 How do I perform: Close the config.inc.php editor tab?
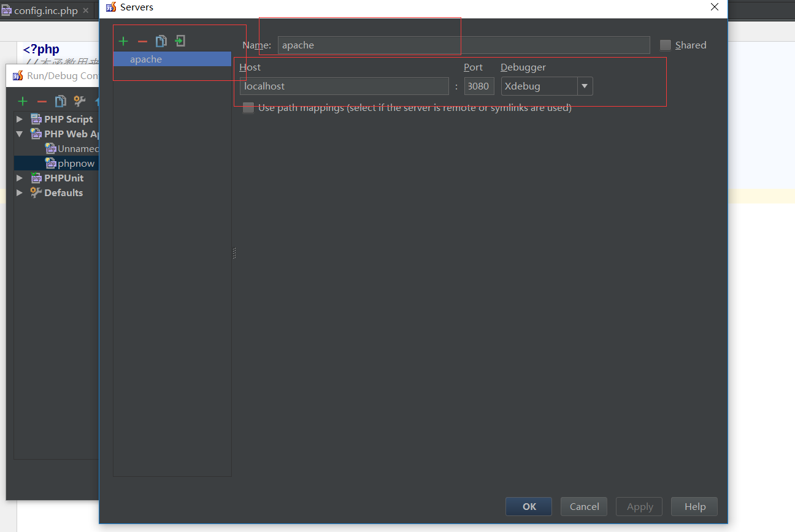[86, 11]
